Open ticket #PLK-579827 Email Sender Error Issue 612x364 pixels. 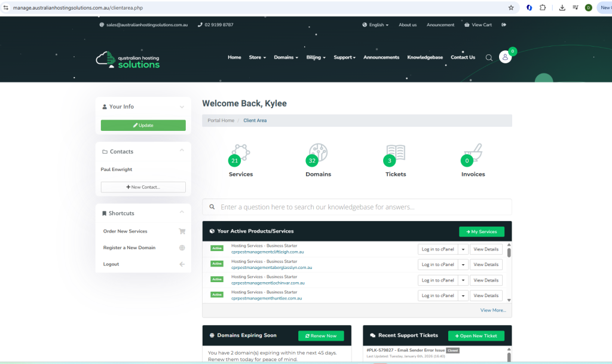(x=406, y=350)
